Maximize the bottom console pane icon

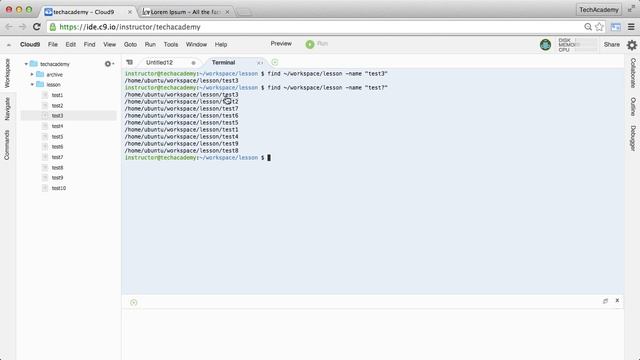(x=605, y=301)
